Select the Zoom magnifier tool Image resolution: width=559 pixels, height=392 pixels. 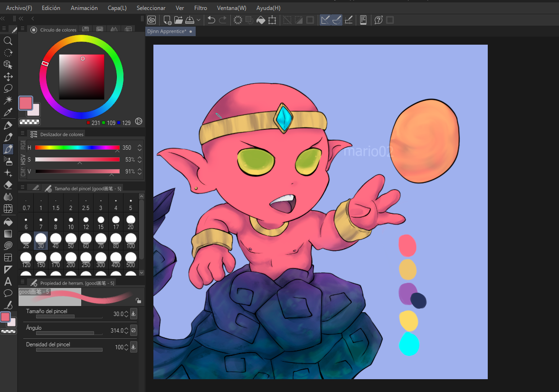point(8,41)
